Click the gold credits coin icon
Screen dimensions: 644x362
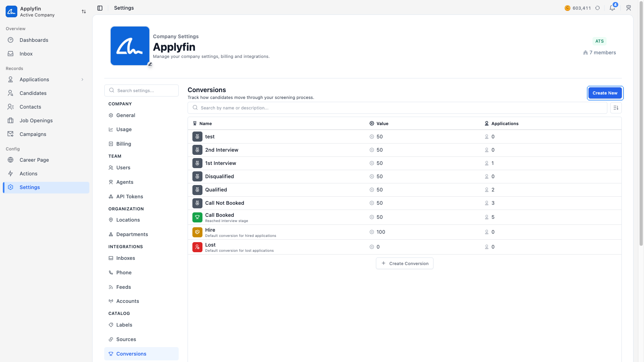tap(568, 8)
